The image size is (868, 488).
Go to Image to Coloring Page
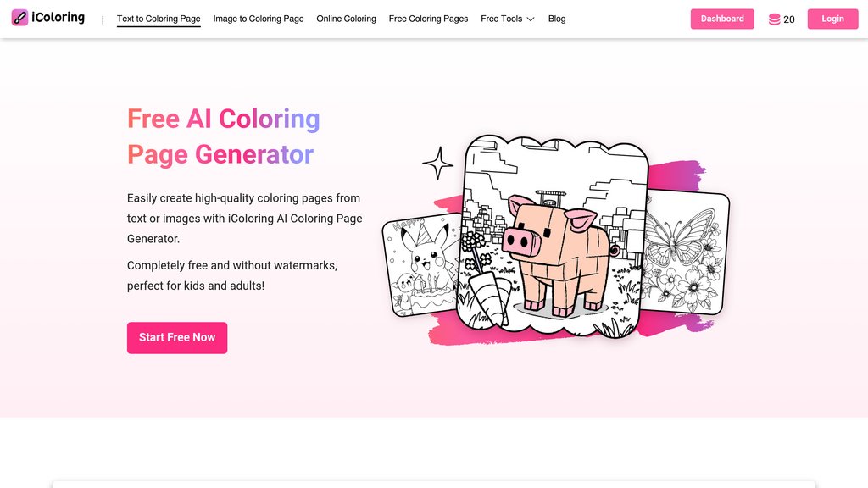259,19
